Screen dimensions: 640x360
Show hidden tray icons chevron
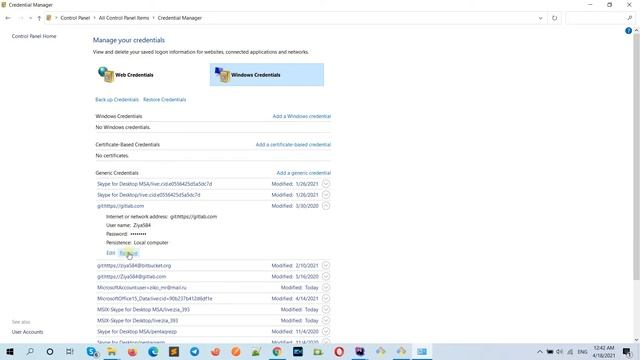(540, 351)
